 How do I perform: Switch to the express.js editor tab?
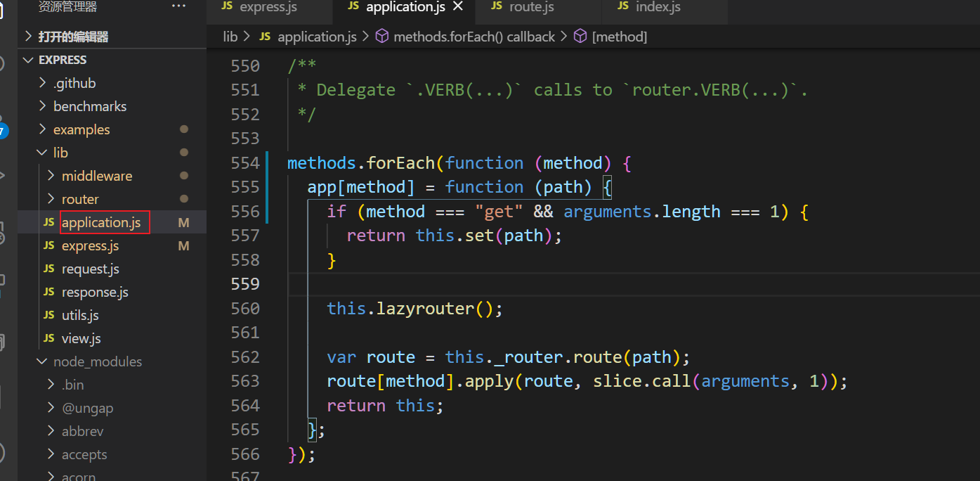268,7
